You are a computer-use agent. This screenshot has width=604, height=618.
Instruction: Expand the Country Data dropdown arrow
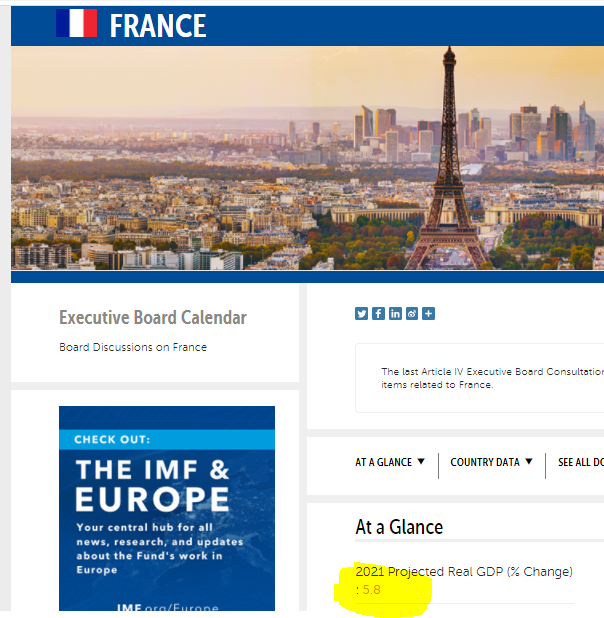pyautogui.click(x=528, y=462)
